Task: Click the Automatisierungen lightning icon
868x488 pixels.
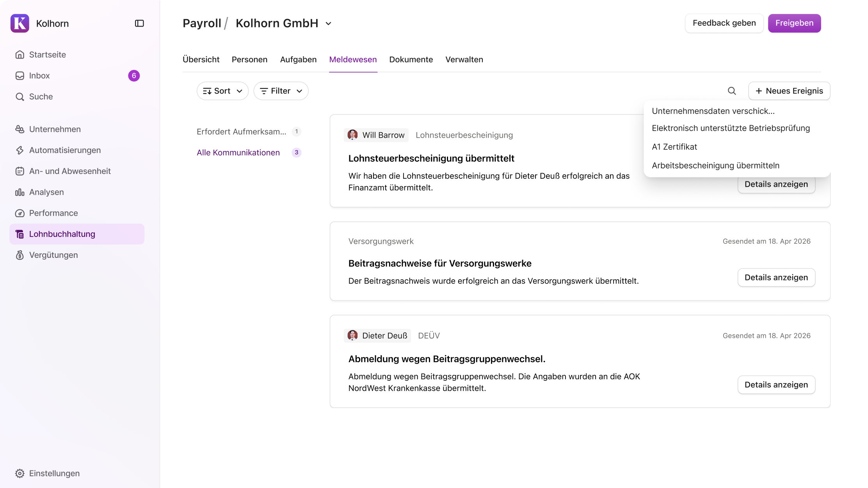Action: coord(20,150)
